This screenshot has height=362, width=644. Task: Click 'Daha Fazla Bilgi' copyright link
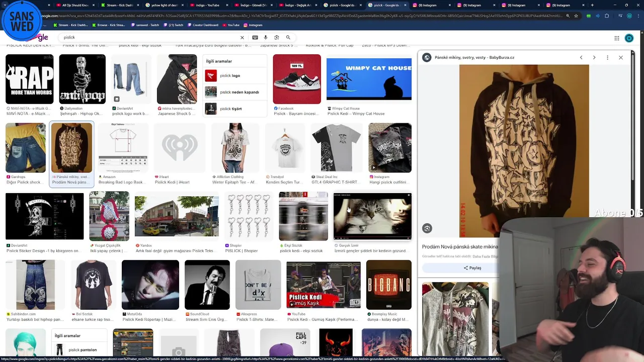[x=485, y=256]
